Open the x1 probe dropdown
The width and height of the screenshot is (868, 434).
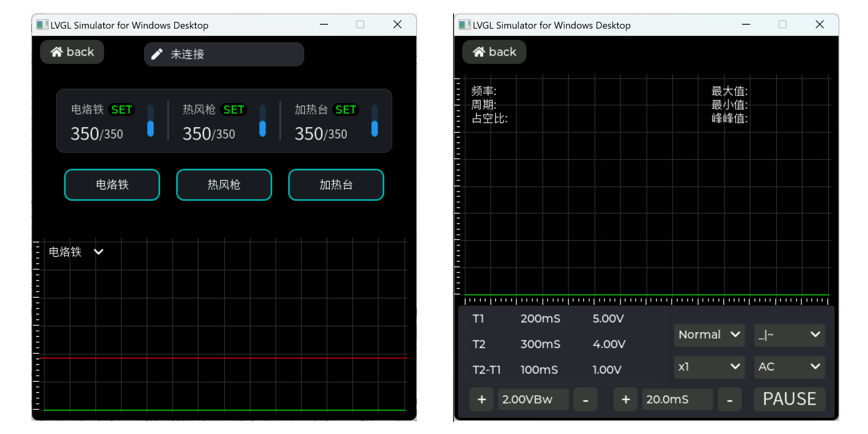click(x=709, y=367)
